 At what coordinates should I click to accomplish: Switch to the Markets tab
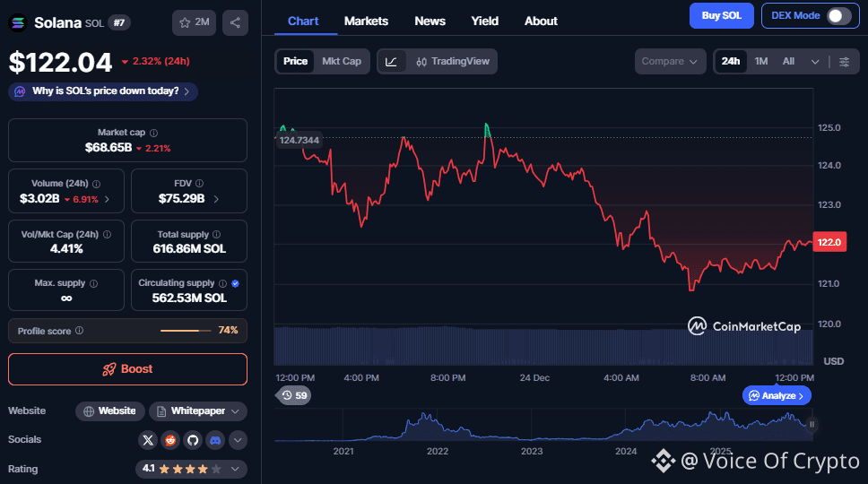(x=366, y=21)
